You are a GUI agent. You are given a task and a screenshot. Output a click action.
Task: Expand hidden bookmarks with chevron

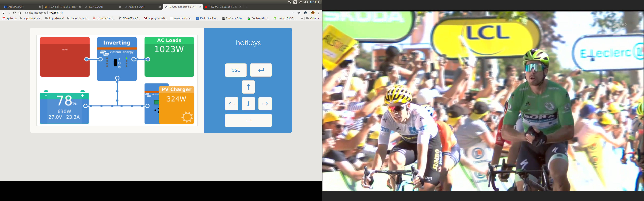pos(302,18)
